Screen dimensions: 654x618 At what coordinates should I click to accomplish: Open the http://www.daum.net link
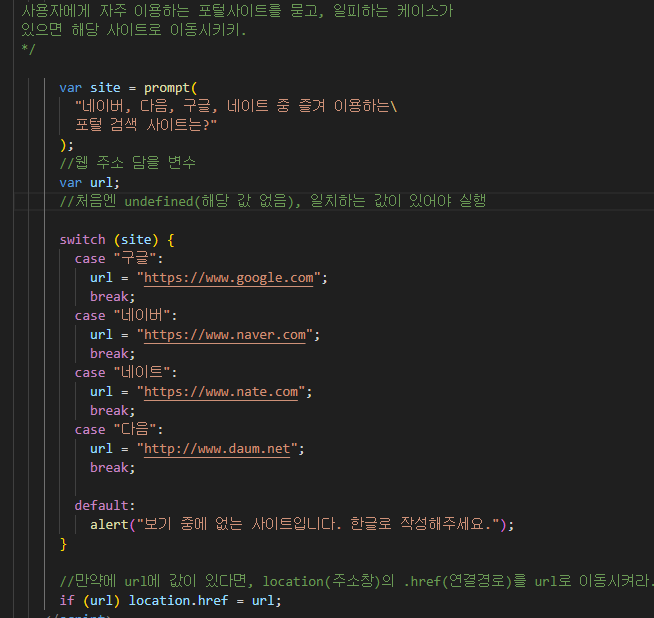tap(217, 449)
